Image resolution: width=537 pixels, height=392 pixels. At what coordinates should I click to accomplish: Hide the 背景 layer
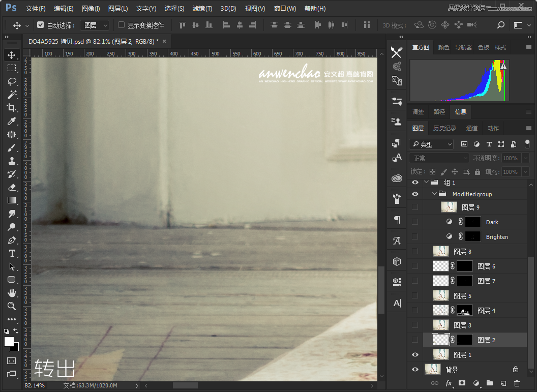click(415, 369)
